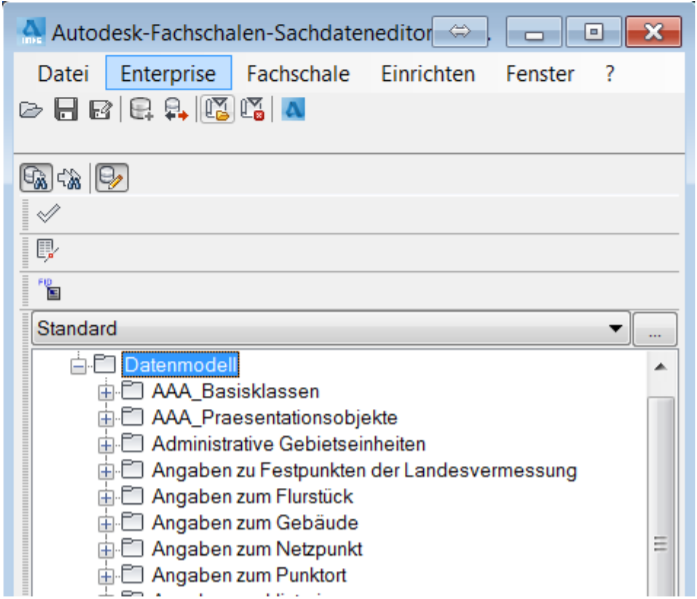
Task: Click the AAA_Basisklassen folder icon
Action: (x=132, y=390)
